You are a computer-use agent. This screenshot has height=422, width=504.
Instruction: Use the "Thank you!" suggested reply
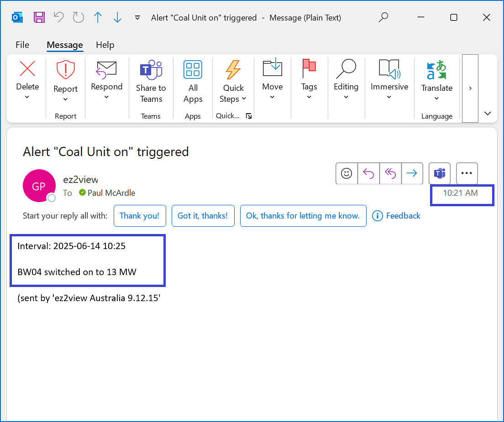[x=140, y=216]
